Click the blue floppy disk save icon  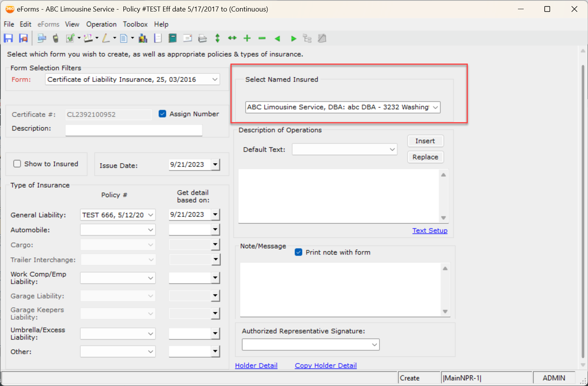(8, 38)
